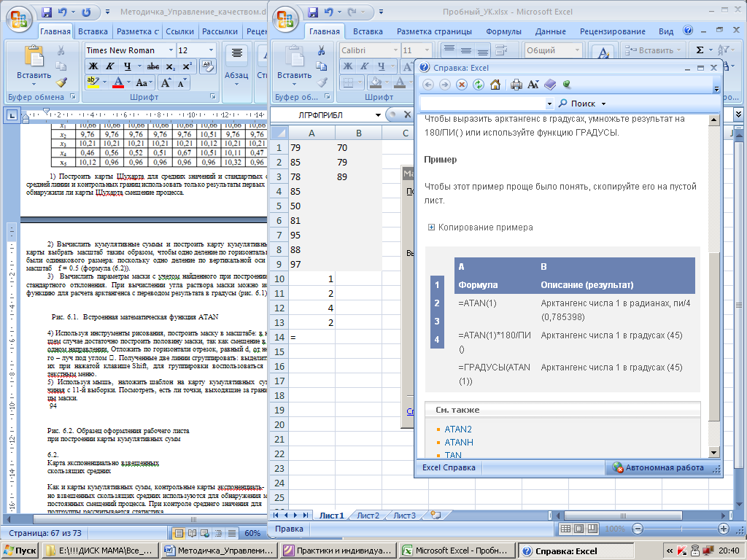The width and height of the screenshot is (747, 560).
Task: Stop loading in Excel help toolbar
Action: coord(461,85)
